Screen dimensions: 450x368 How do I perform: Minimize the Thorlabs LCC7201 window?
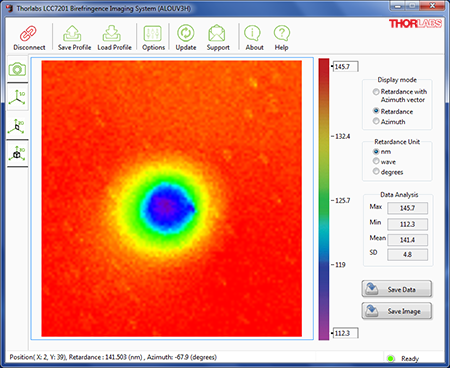tap(396, 6)
